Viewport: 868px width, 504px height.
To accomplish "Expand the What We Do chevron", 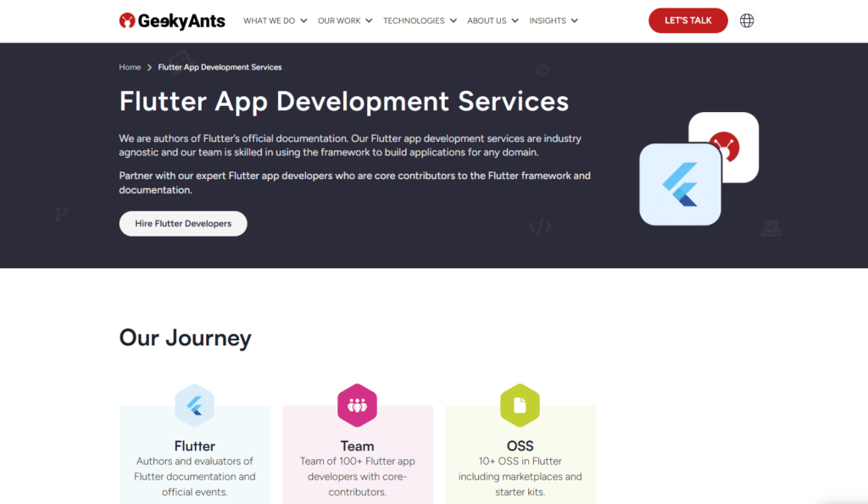I will coord(304,21).
